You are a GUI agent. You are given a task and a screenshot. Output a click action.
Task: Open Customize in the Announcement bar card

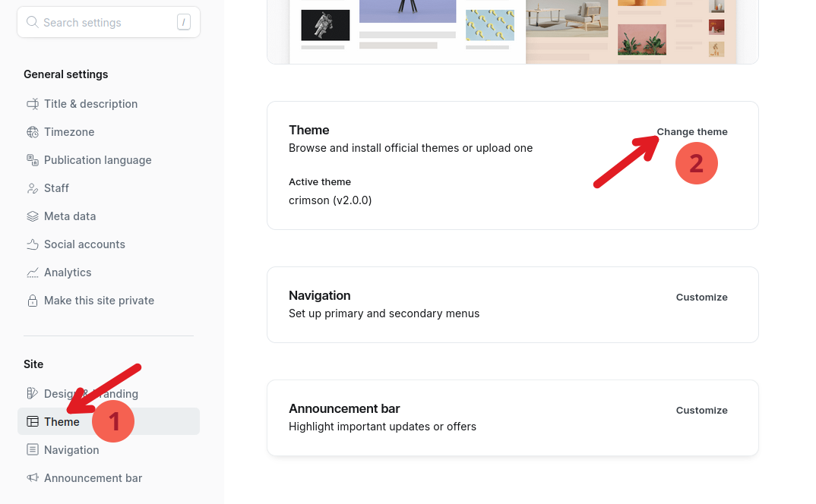click(x=701, y=411)
